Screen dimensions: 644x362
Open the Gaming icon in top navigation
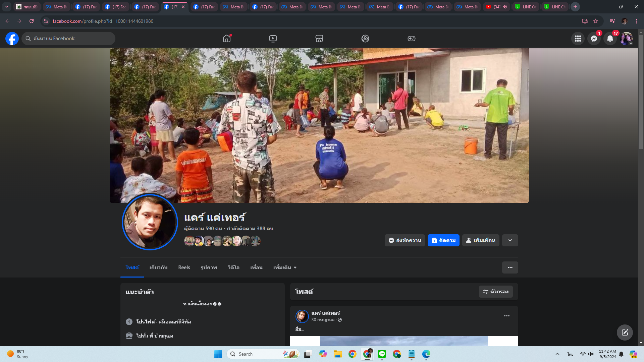411,39
